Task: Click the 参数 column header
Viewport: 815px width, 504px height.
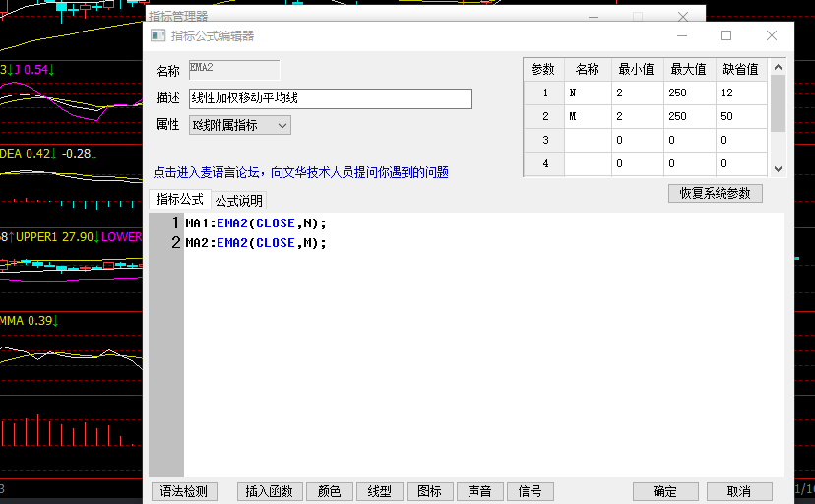Action: [543, 69]
